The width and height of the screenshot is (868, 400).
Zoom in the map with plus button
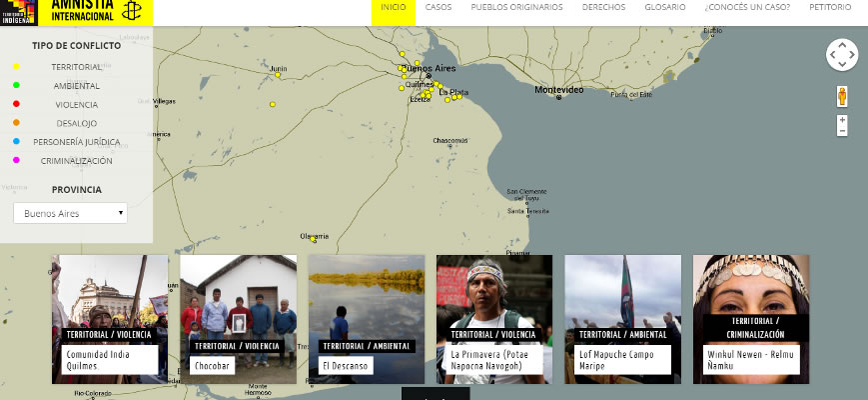coord(842,120)
